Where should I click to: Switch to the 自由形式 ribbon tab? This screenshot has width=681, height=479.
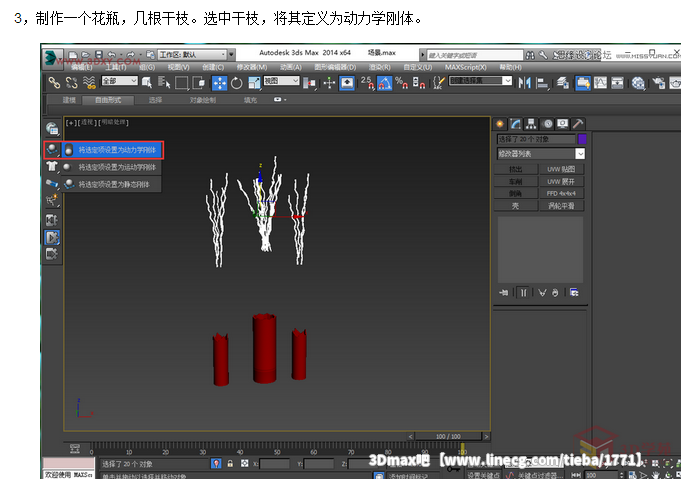point(108,100)
